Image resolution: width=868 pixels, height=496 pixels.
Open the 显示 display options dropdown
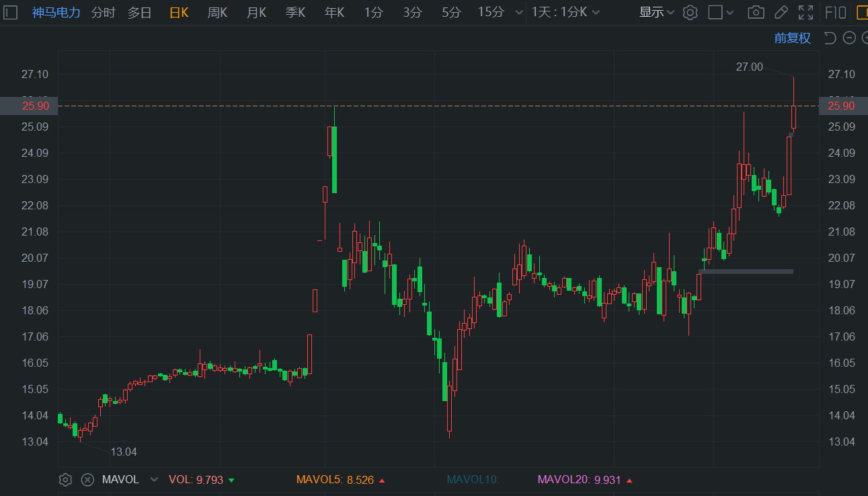[x=656, y=11]
